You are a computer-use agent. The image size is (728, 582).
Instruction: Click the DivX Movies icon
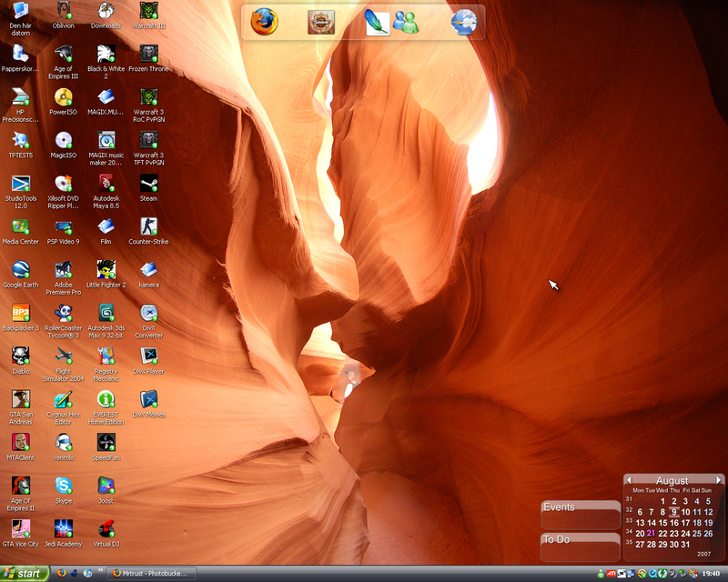coord(148,399)
